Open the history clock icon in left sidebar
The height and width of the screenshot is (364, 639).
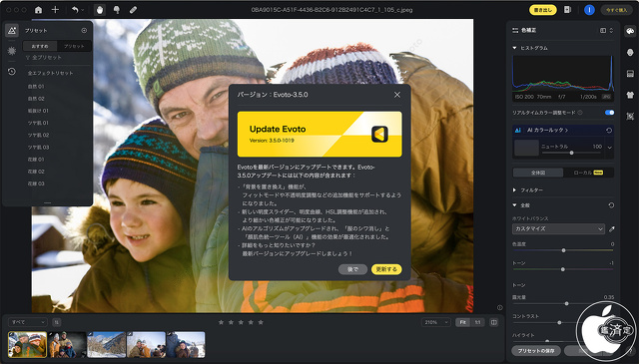click(x=12, y=72)
